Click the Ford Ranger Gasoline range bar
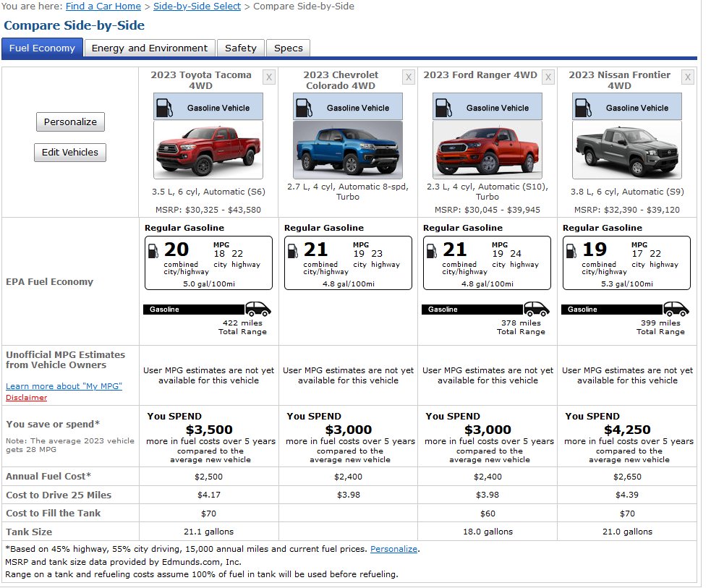The height and width of the screenshot is (588, 711). click(472, 310)
